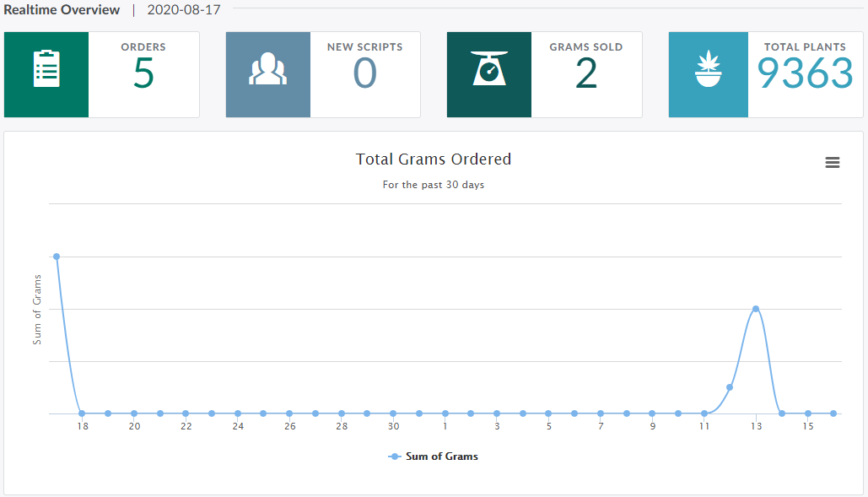The image size is (868, 497).
Task: Toggle the Sum of Grams legend series
Action: [434, 456]
